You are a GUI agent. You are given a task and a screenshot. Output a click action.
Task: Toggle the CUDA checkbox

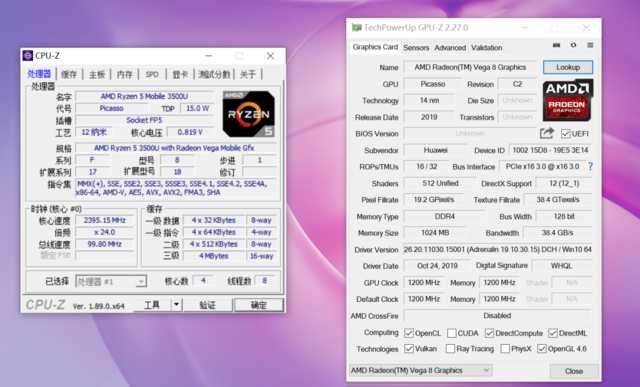click(451, 333)
